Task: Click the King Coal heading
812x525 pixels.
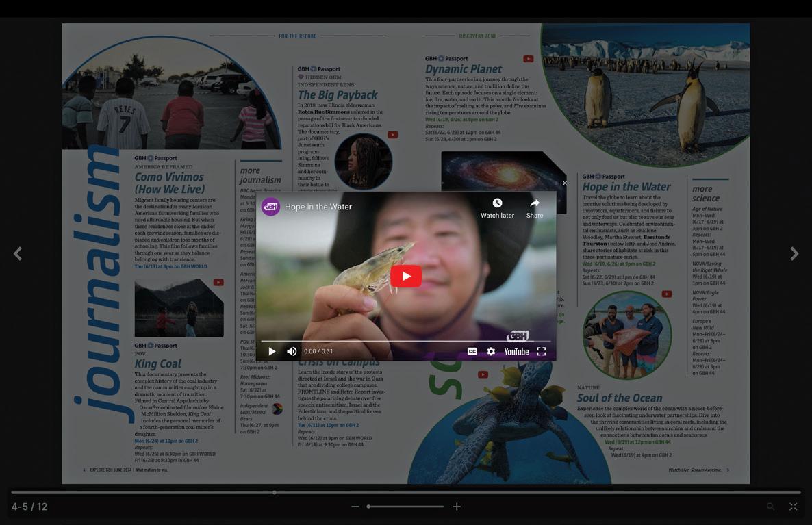Action: 158,363
